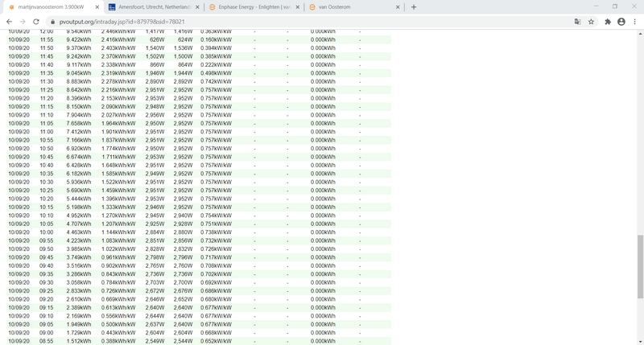
Task: Select power value 2,672W
Action: (x=155, y=291)
